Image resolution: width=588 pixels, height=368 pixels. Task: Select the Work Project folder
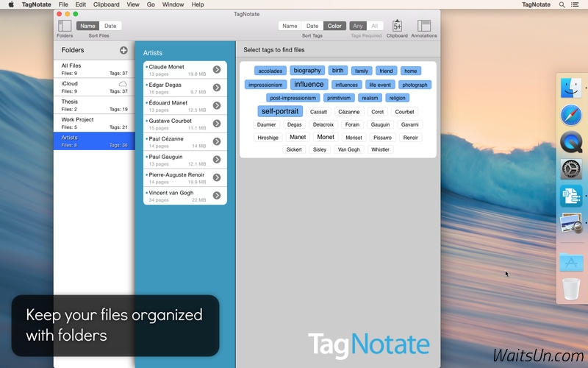(x=95, y=123)
